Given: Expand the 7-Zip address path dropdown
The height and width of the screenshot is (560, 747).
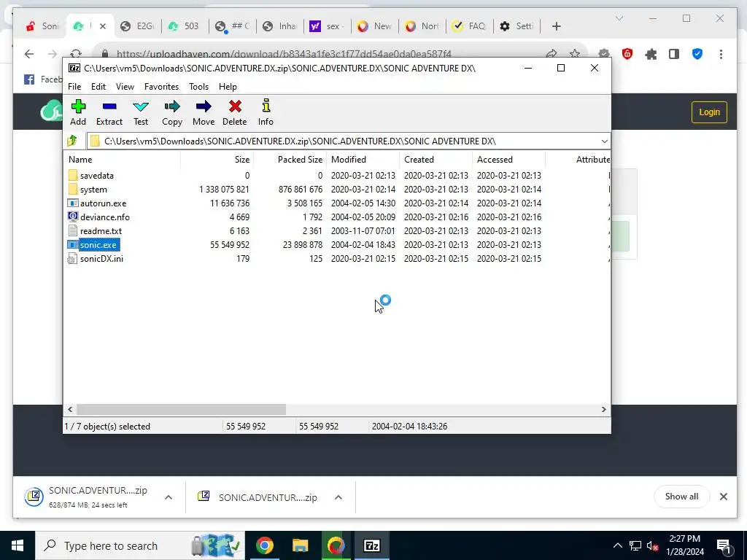Looking at the screenshot, I should pyautogui.click(x=604, y=141).
